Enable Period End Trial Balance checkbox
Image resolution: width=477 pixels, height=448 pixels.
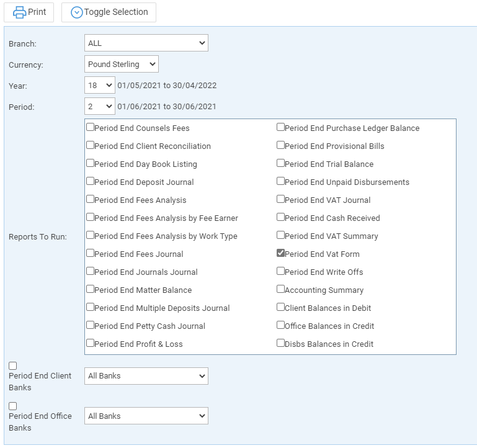click(280, 163)
